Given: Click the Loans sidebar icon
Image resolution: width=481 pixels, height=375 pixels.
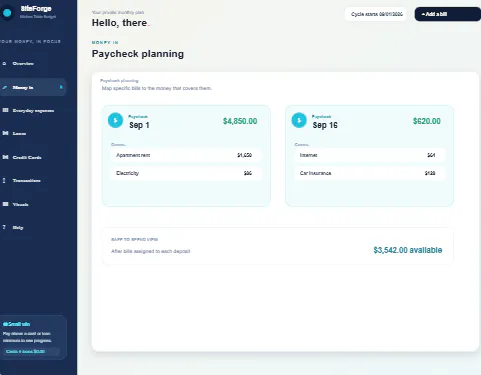Looking at the screenshot, I should pyautogui.click(x=5, y=133).
